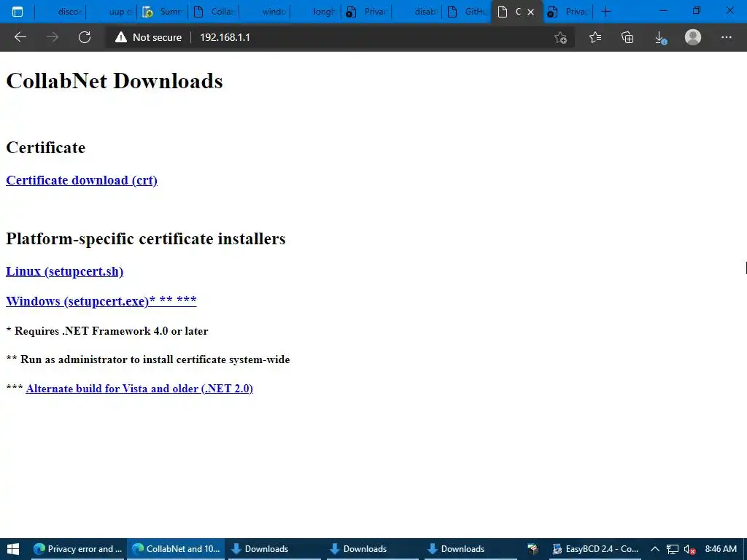747x560 pixels.
Task: Open the Settings and more ellipsis menu
Action: coord(726,37)
